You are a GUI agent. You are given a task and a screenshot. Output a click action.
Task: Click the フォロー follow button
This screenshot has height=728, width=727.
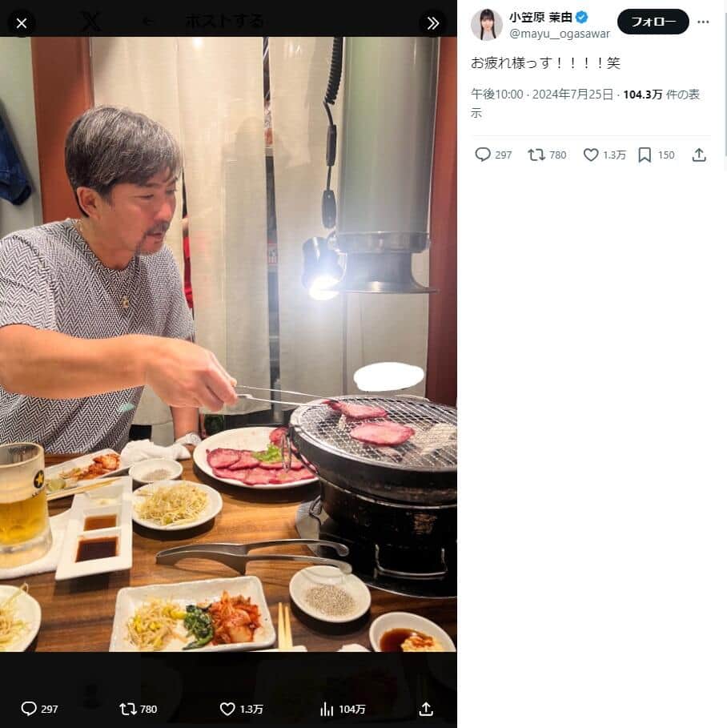point(653,22)
